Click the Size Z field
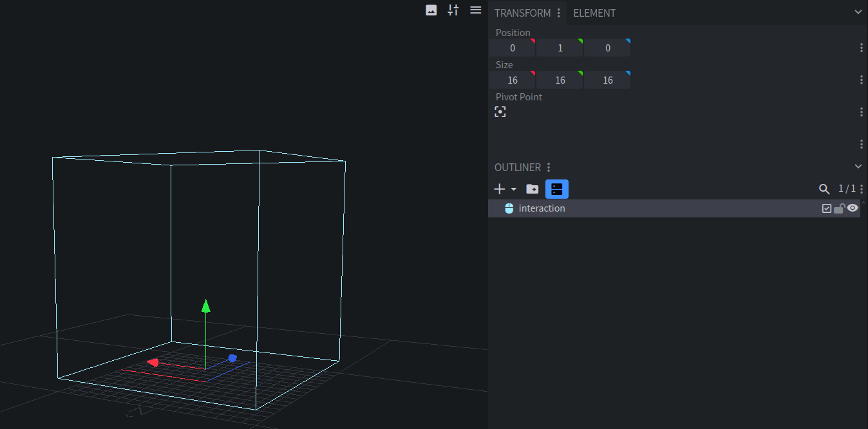The image size is (868, 429). (607, 80)
